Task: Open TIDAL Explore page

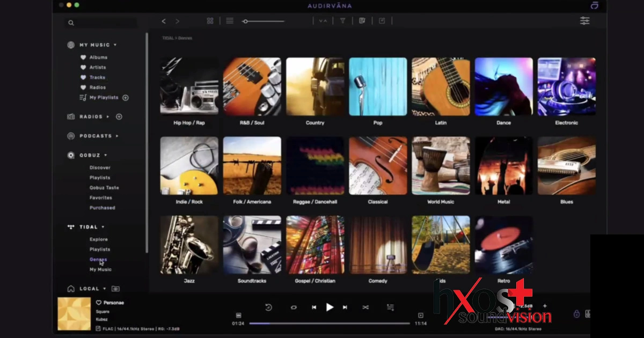Action: (99, 239)
